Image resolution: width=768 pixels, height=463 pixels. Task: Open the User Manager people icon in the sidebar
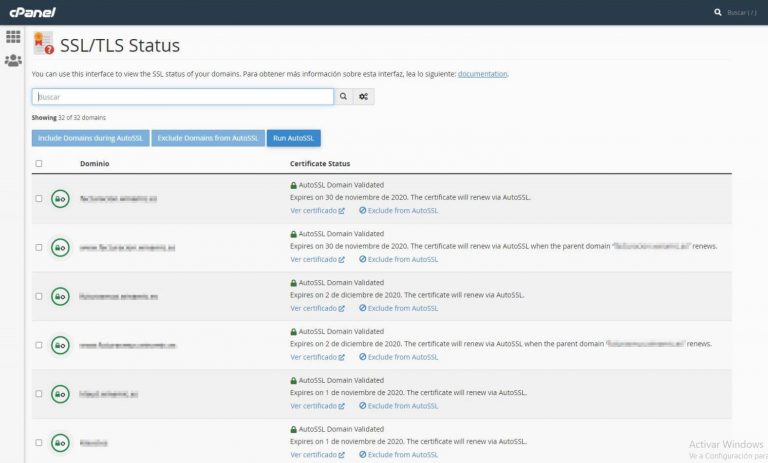click(13, 61)
